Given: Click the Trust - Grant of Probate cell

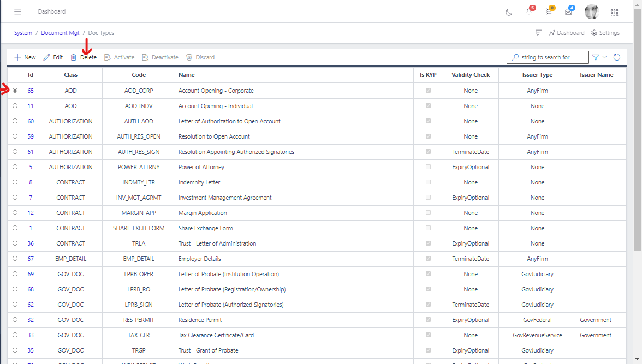Looking at the screenshot, I should [294, 350].
